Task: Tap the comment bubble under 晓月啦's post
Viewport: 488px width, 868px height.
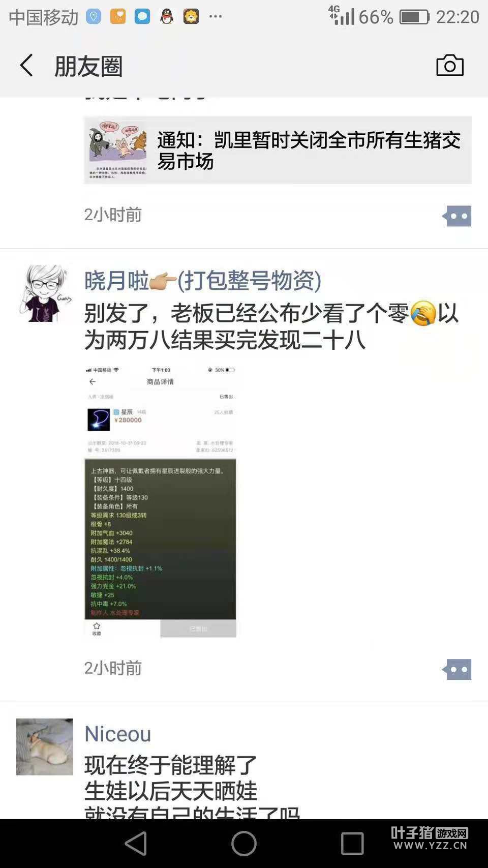Action: click(x=457, y=669)
